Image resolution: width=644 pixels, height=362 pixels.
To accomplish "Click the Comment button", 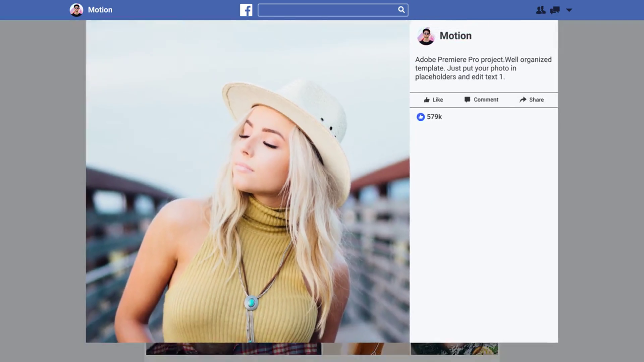I will click(x=481, y=100).
